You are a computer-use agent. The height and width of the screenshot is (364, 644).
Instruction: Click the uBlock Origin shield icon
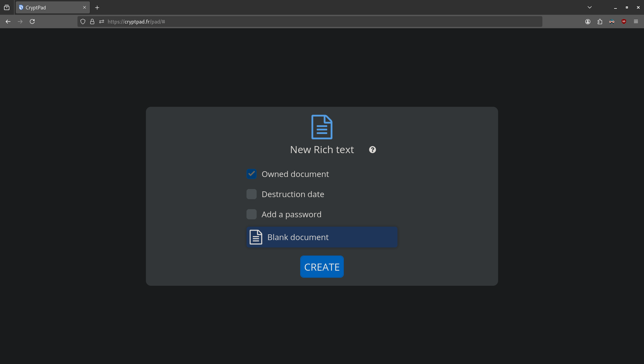624,21
